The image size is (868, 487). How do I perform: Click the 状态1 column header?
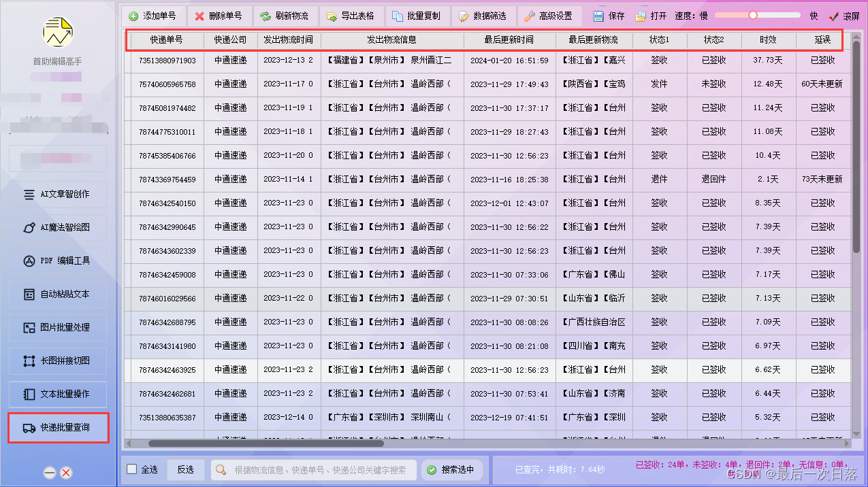659,40
